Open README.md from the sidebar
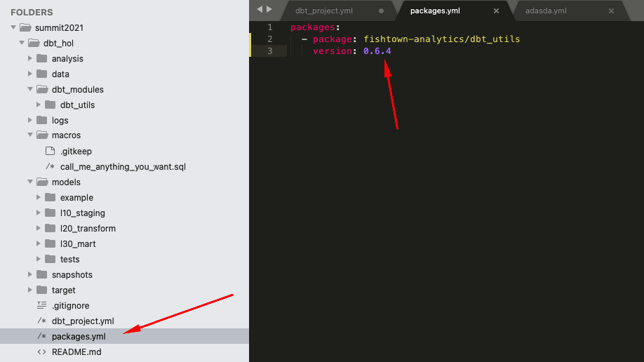The image size is (644, 362). (x=76, y=352)
